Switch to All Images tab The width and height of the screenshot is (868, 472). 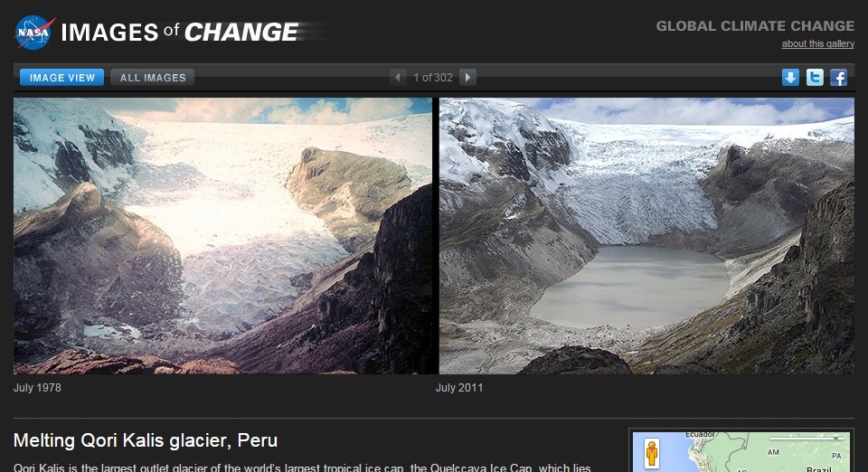pyautogui.click(x=153, y=78)
